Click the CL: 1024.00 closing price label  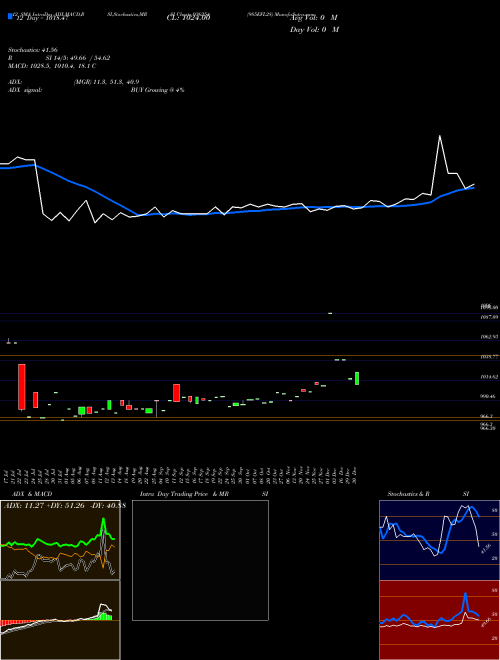click(x=188, y=17)
